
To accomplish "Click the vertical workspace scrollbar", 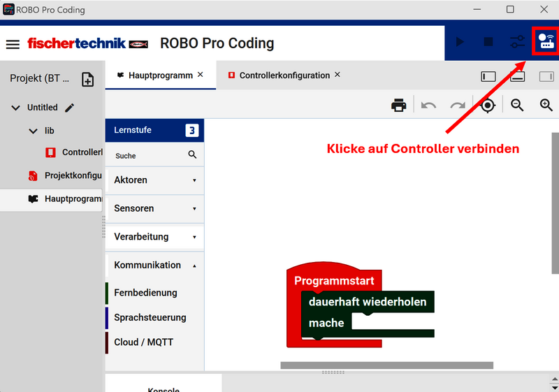I will tap(555, 203).
